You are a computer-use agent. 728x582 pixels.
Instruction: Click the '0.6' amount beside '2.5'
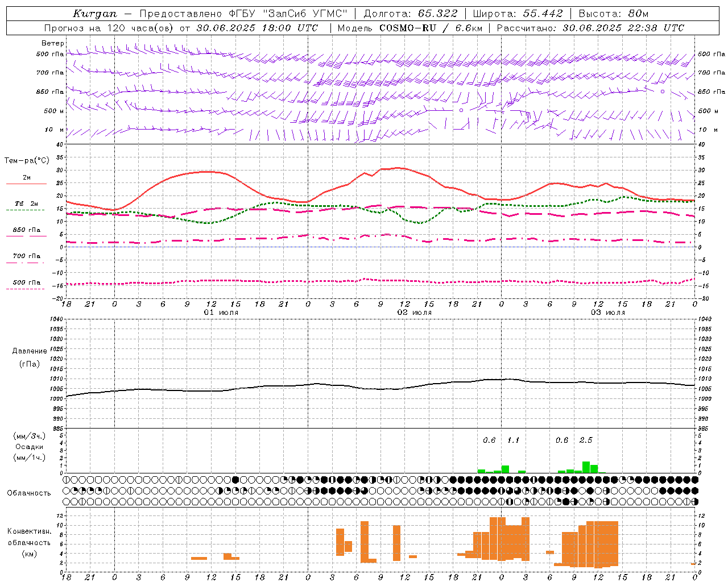pos(562,440)
